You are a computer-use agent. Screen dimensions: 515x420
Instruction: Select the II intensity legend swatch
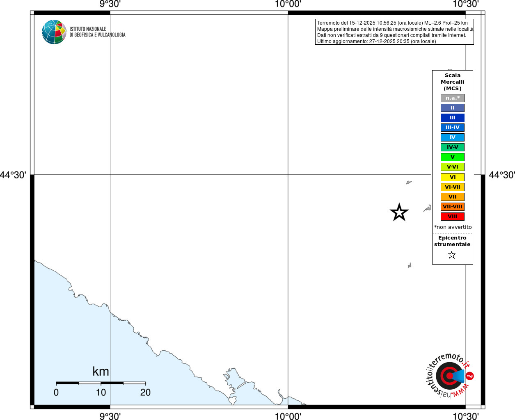453,108
